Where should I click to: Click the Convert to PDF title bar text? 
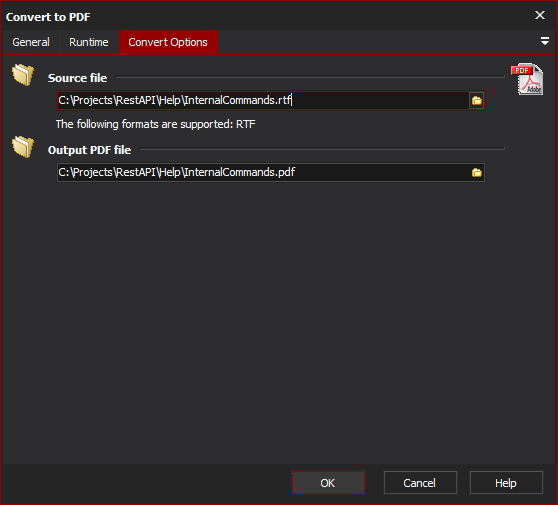(x=48, y=17)
